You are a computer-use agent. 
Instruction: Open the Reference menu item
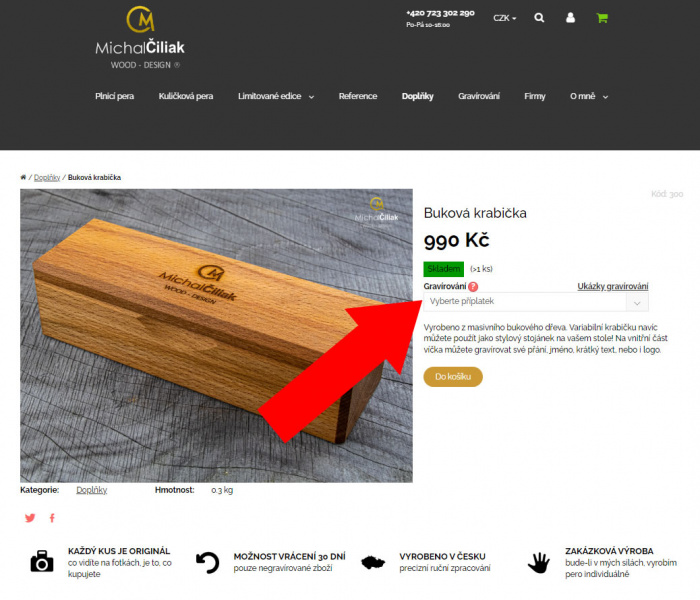358,96
